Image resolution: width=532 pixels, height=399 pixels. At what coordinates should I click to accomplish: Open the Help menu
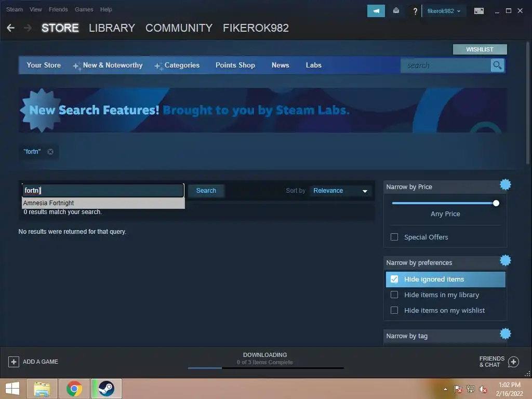tap(106, 9)
